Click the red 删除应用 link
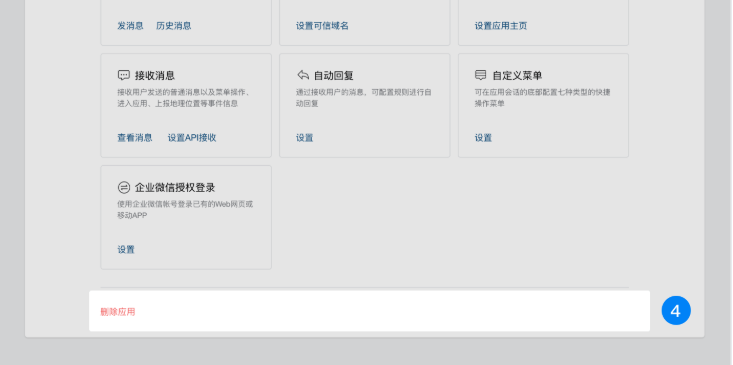 point(118,312)
